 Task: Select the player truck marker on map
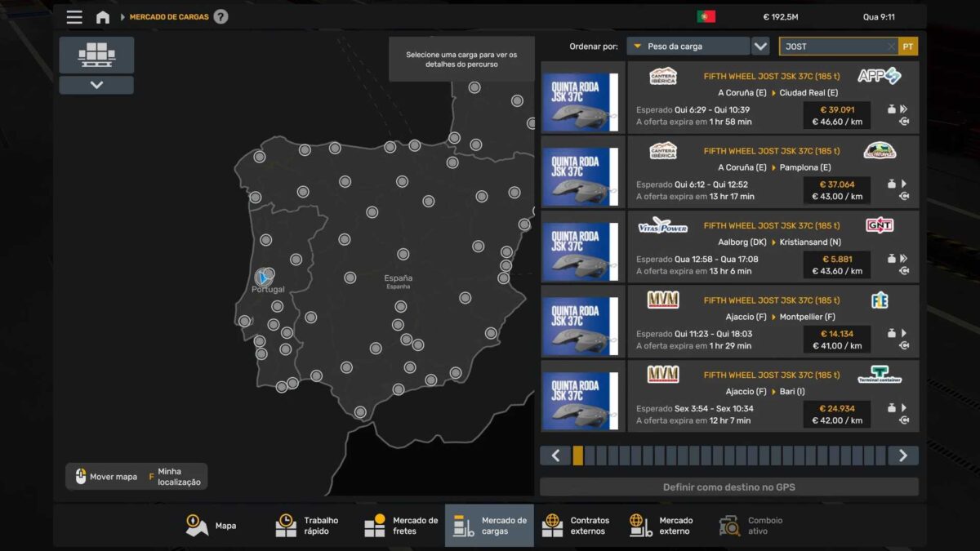[x=263, y=278]
